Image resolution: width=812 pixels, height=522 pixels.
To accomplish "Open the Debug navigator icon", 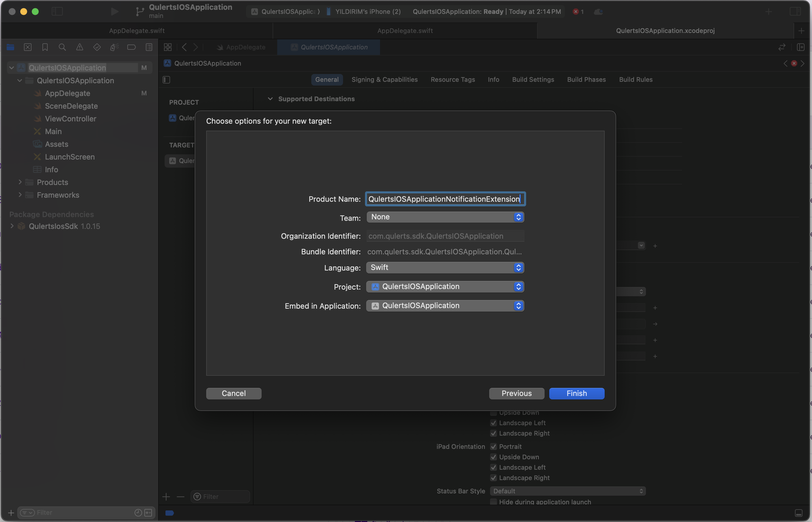I will pos(114,47).
